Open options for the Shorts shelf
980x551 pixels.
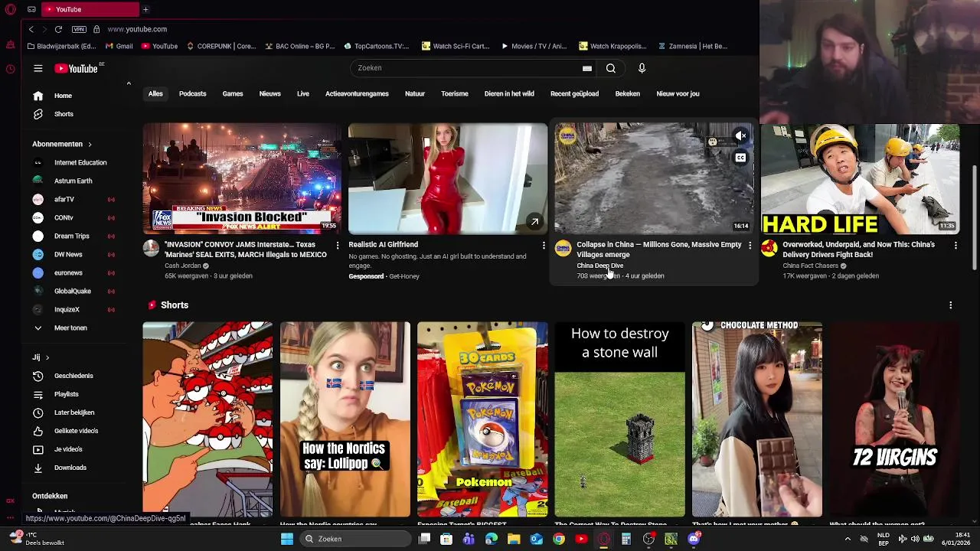click(x=951, y=305)
